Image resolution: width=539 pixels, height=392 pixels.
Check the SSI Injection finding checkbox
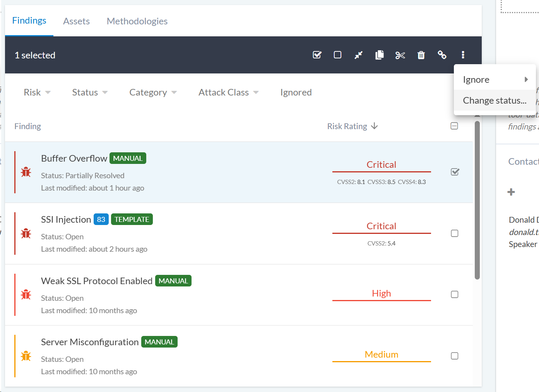point(455,233)
